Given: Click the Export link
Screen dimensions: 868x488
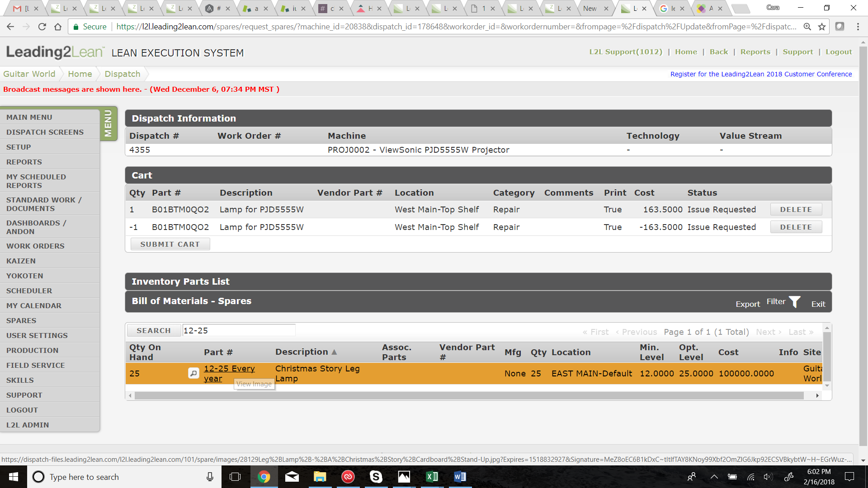Looking at the screenshot, I should [x=748, y=304].
